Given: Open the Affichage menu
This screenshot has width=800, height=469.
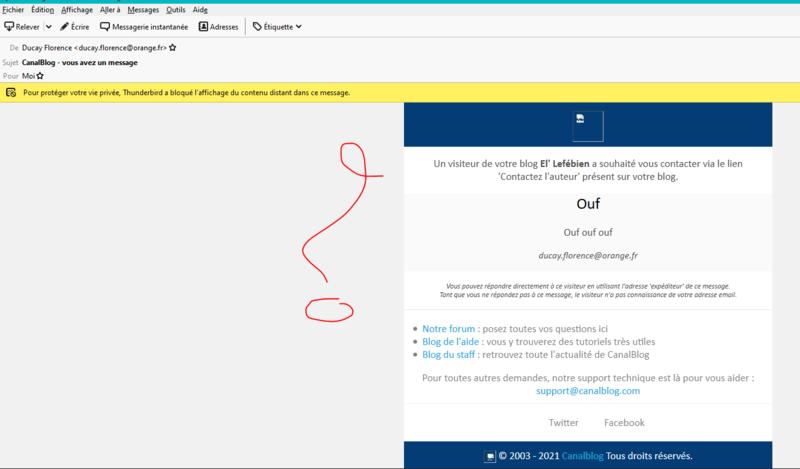Looking at the screenshot, I should tap(77, 10).
